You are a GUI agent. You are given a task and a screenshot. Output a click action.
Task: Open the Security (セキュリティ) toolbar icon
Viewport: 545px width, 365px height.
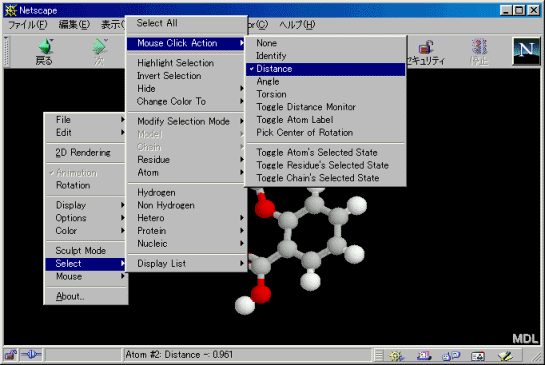point(426,52)
